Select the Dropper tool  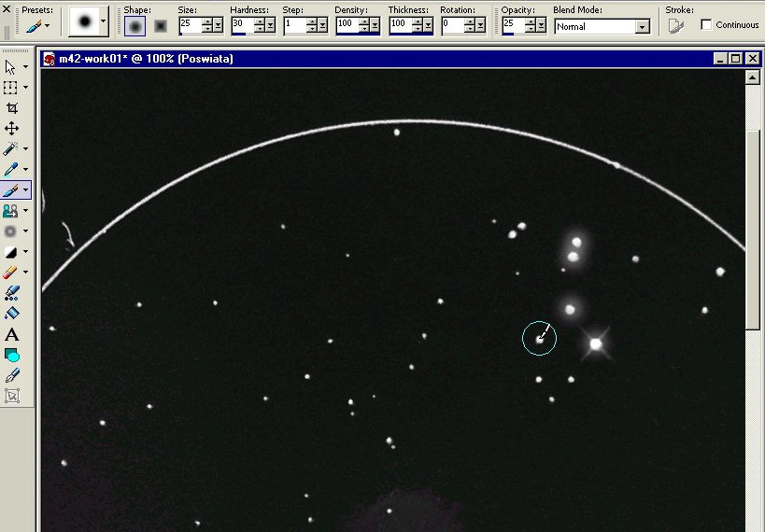10,169
